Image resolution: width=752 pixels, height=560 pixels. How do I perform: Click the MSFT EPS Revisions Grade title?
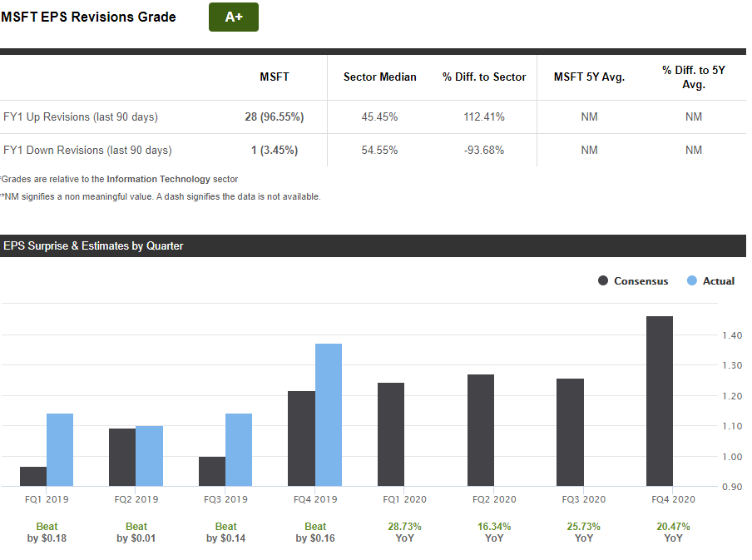click(89, 17)
